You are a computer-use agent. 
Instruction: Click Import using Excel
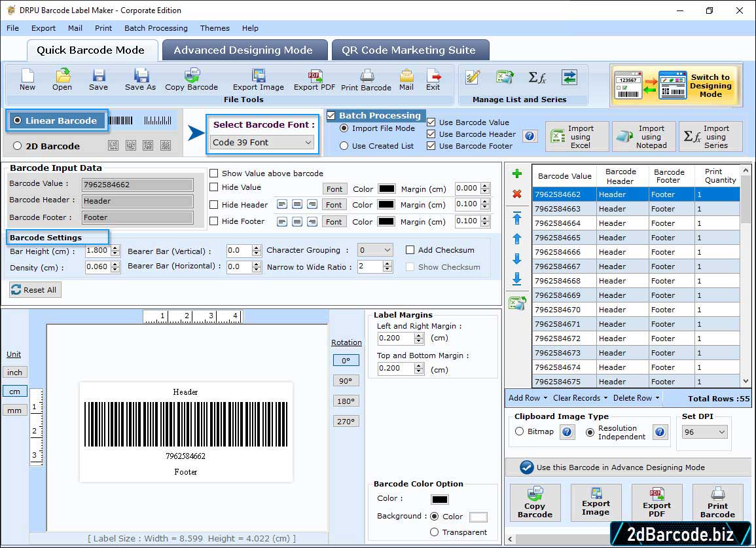tap(577, 137)
